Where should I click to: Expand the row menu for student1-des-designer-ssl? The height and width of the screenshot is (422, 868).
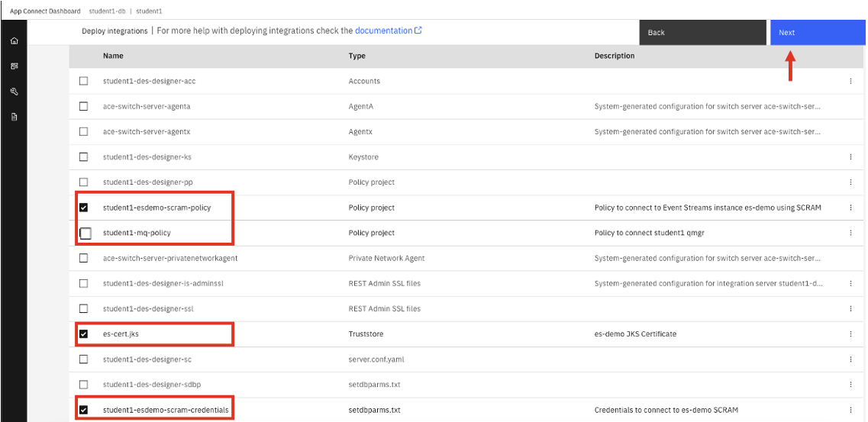tap(850, 309)
